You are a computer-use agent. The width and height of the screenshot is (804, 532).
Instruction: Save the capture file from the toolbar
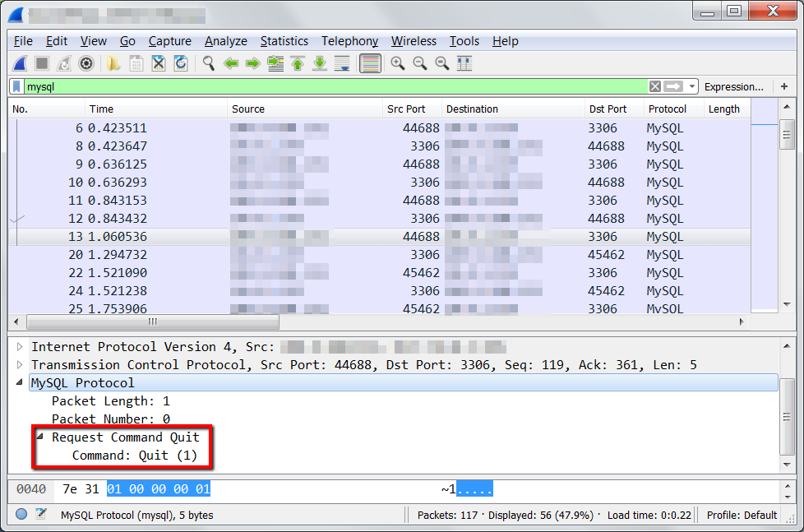click(x=136, y=63)
